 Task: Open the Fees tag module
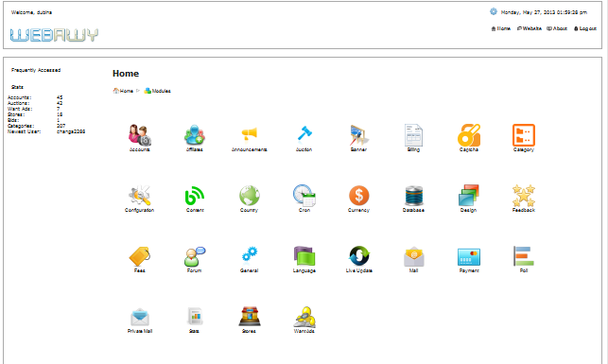(x=140, y=259)
